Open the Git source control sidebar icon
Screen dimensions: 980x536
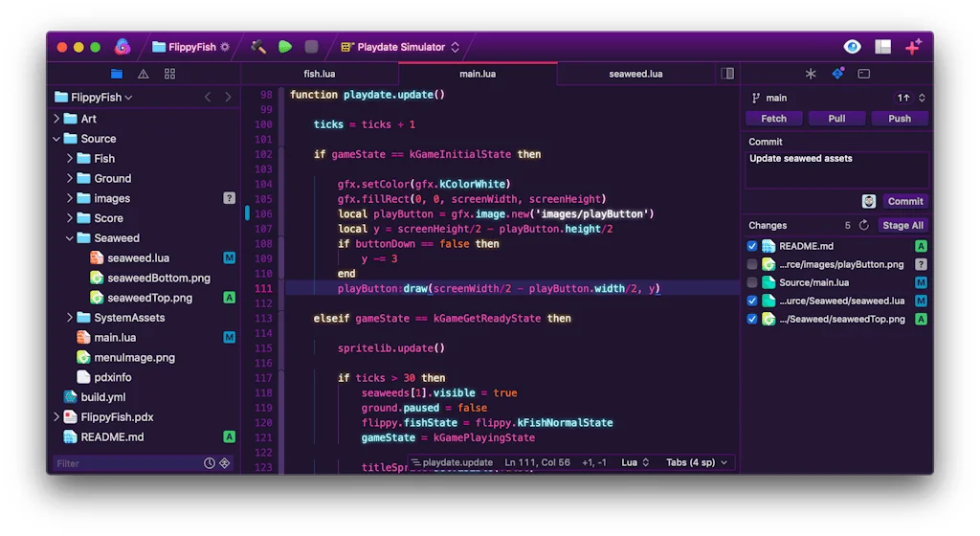(838, 73)
